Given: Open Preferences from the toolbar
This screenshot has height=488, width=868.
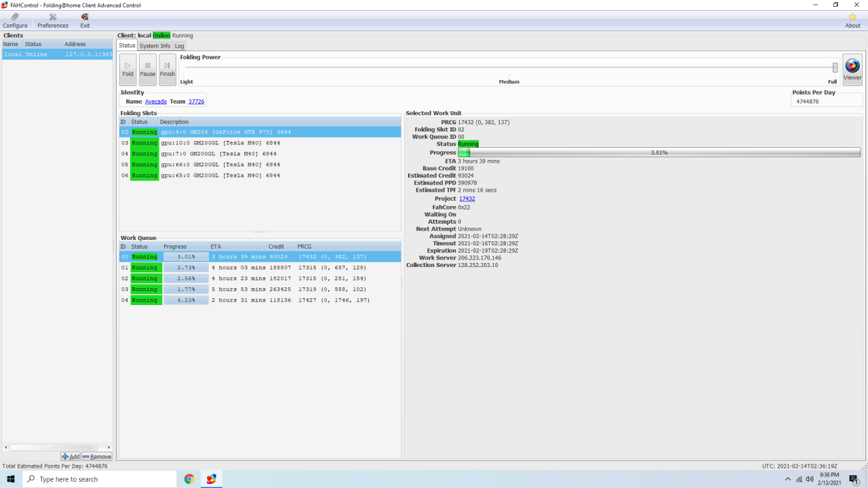Looking at the screenshot, I should point(53,20).
